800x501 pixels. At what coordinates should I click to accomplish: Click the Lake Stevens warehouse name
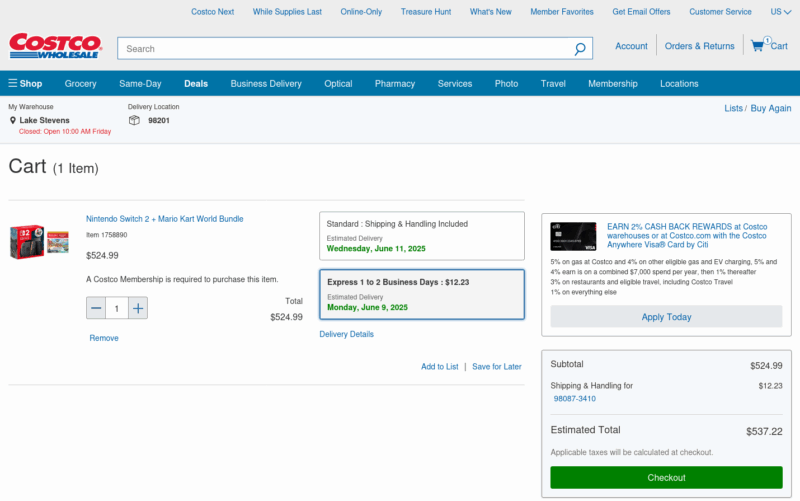pos(44,120)
